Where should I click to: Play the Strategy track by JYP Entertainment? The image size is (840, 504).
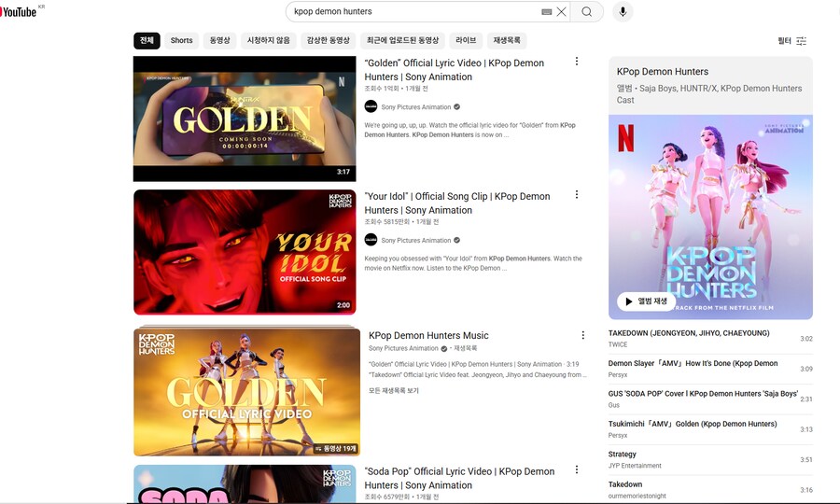[x=710, y=459]
